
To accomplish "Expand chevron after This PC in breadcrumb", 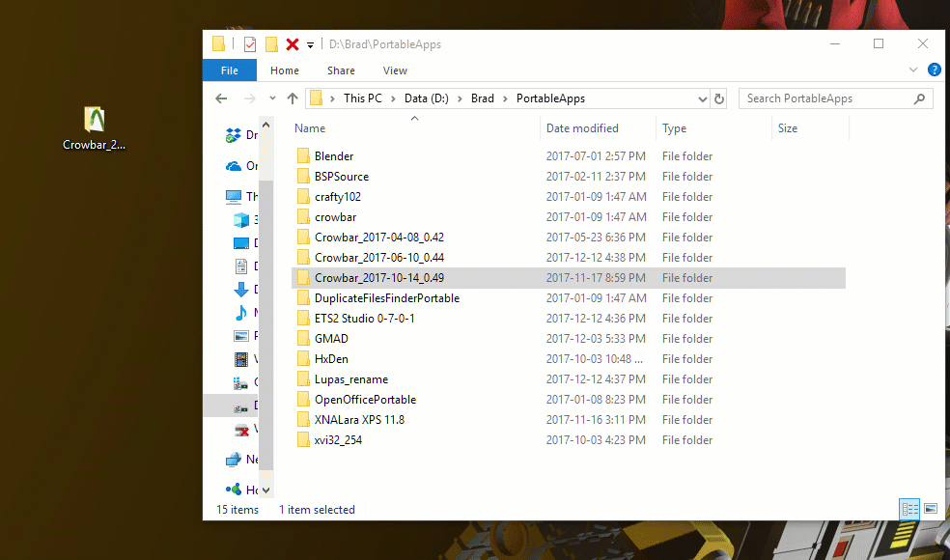I will pos(394,98).
